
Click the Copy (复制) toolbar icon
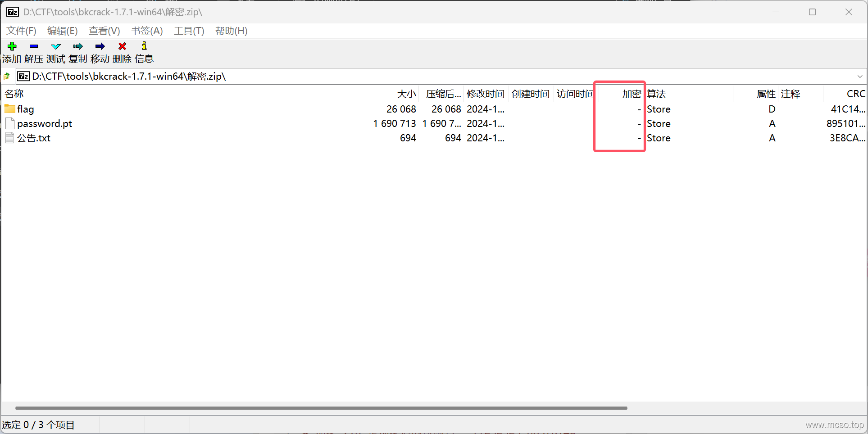(x=78, y=46)
